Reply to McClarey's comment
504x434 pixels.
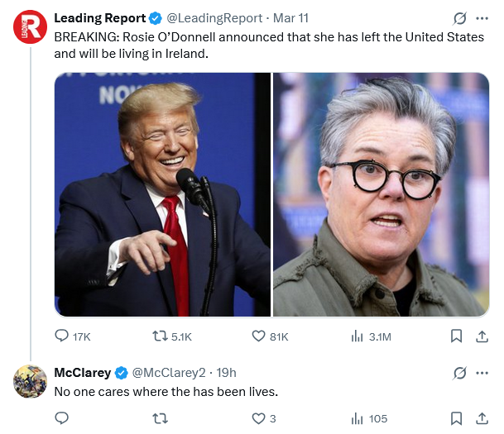pos(62,418)
